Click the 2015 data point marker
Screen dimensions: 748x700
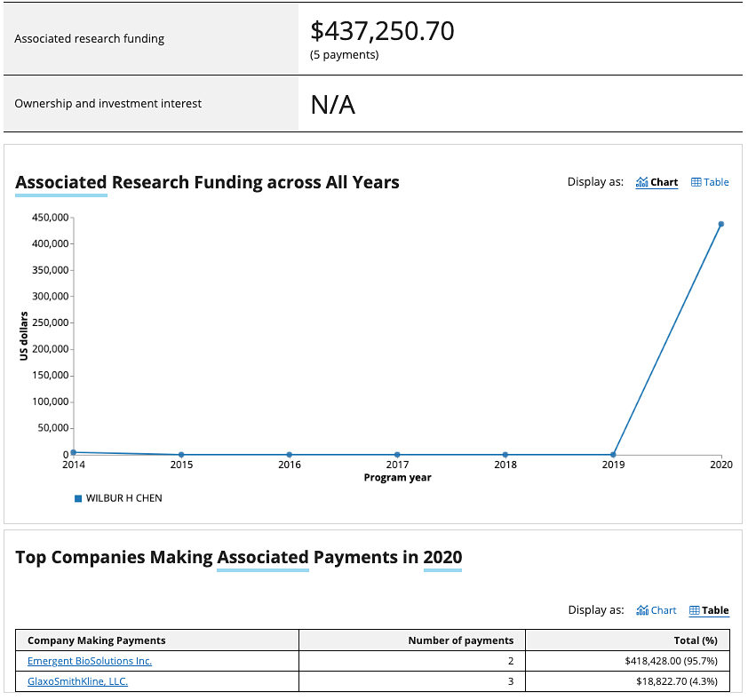[181, 455]
